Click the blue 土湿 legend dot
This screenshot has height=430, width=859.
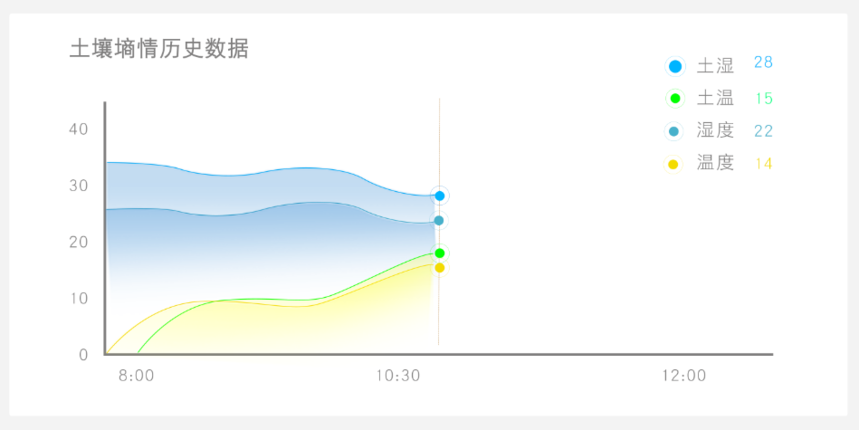click(x=675, y=67)
